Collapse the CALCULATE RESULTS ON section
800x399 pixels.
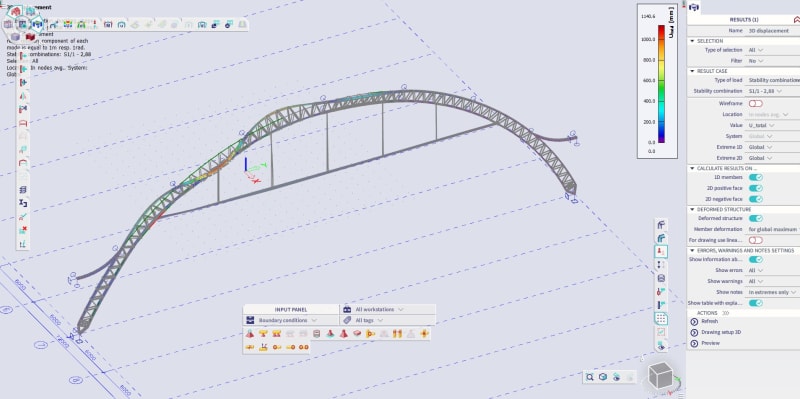coord(692,168)
